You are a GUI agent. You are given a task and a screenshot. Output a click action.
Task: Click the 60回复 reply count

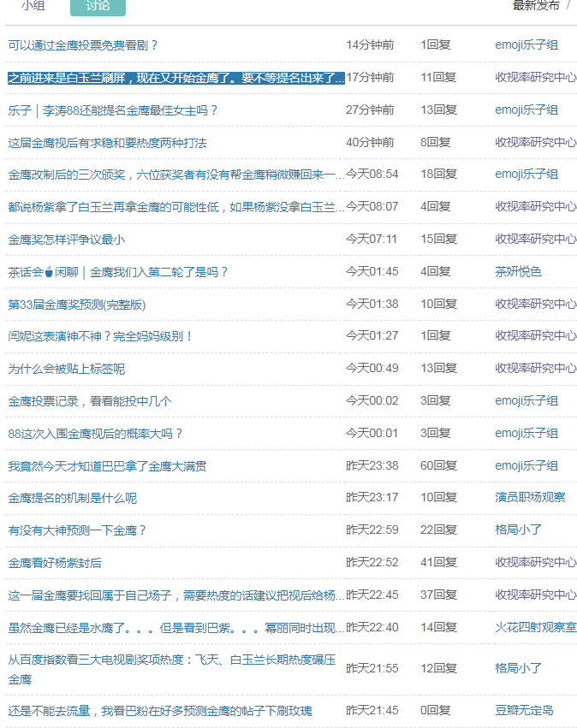438,465
